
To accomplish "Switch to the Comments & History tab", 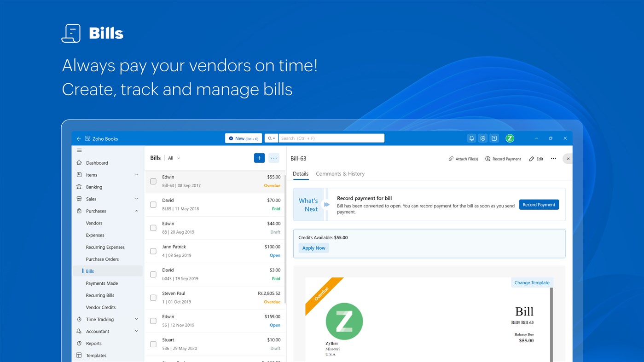I will click(340, 173).
